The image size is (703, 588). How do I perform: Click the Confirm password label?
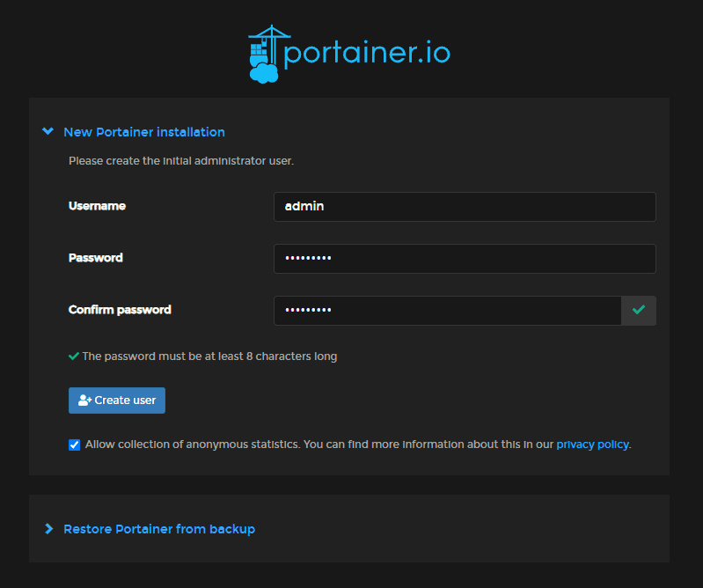click(120, 310)
